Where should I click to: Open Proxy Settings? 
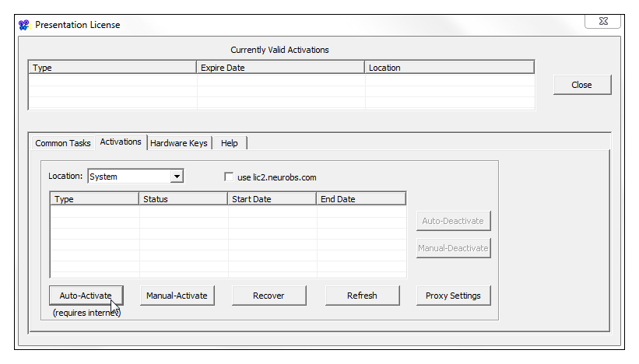click(453, 296)
